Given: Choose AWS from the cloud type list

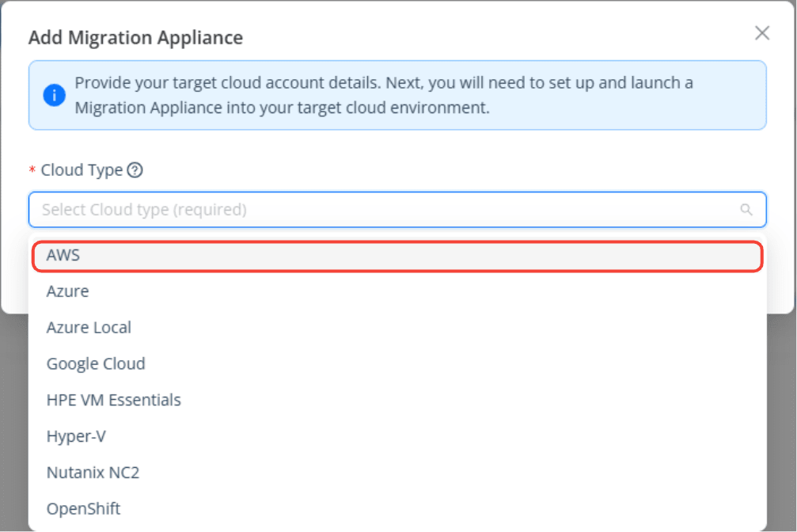Looking at the screenshot, I should tap(397, 256).
